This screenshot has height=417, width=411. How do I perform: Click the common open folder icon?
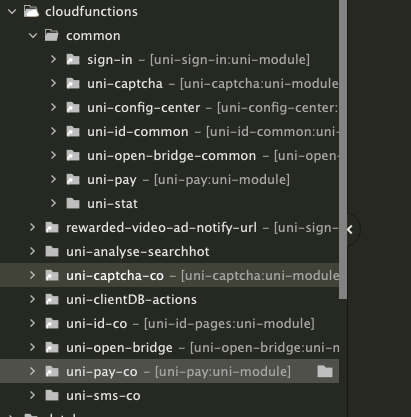click(x=52, y=36)
